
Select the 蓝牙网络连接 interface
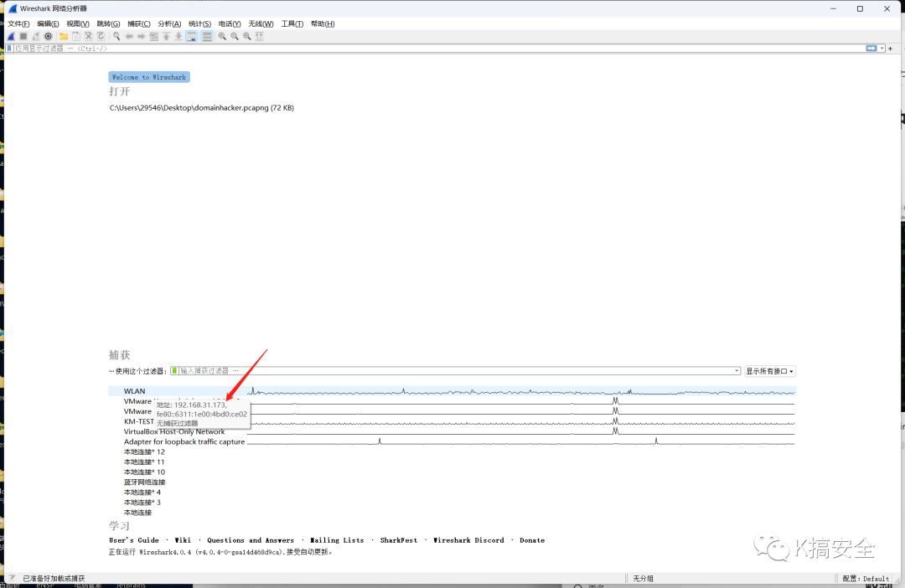pos(144,482)
